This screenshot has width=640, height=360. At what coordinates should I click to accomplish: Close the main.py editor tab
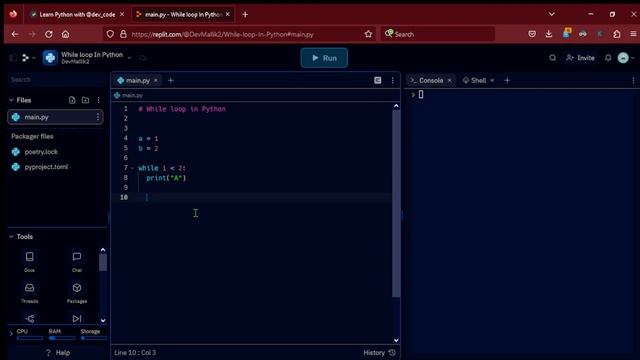point(156,80)
